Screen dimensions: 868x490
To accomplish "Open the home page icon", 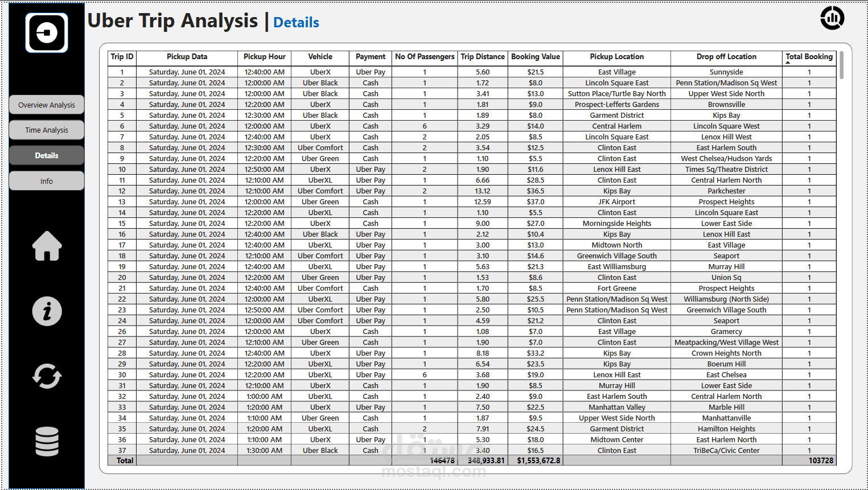I will (47, 246).
